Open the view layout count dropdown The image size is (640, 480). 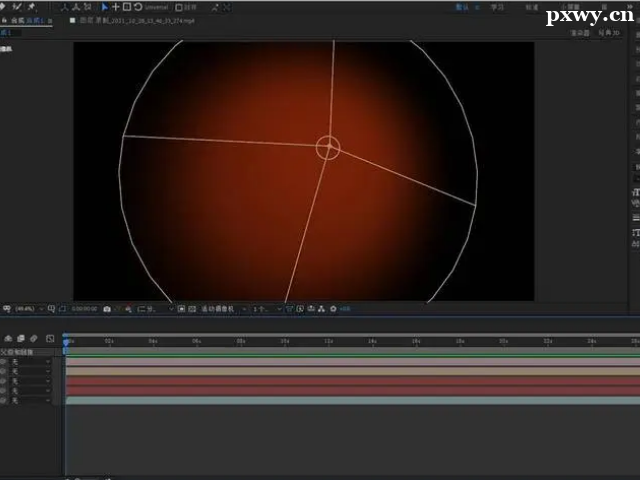(x=262, y=309)
